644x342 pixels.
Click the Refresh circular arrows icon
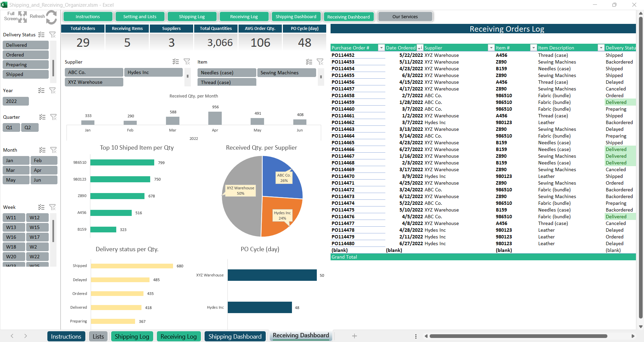51,17
